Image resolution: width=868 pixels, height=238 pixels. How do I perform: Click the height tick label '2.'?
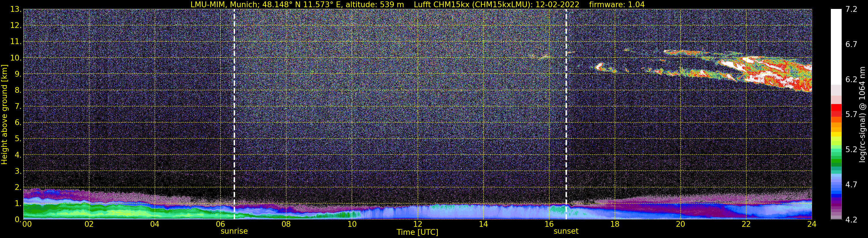(18, 187)
